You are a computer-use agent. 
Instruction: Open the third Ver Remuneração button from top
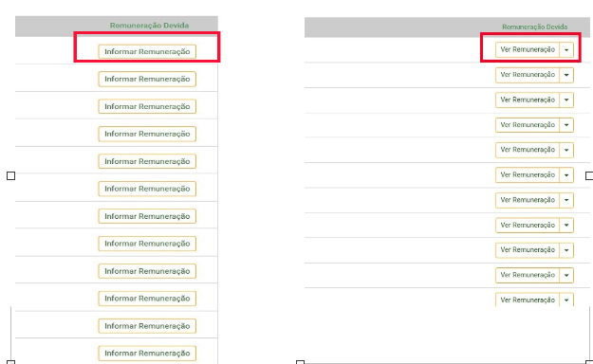(x=528, y=100)
